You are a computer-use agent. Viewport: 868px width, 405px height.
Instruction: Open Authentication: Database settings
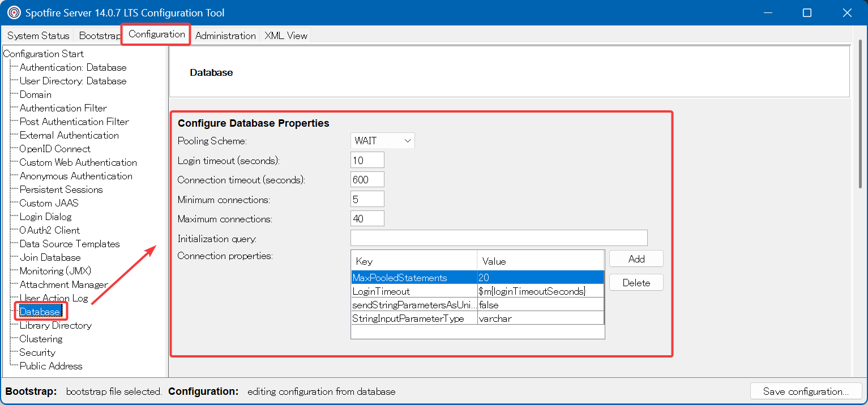point(73,67)
